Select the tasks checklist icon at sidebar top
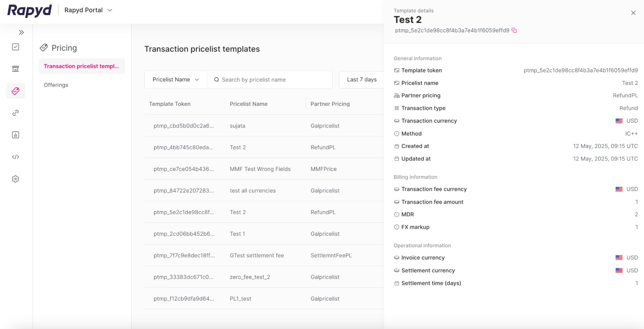The width and height of the screenshot is (644, 329). click(15, 47)
